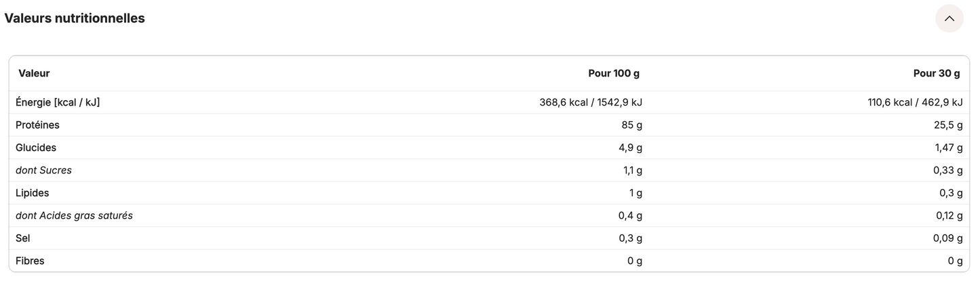Viewport: 980px width, 283px height.
Task: Click the 25,5 g protein value
Action: 948,125
